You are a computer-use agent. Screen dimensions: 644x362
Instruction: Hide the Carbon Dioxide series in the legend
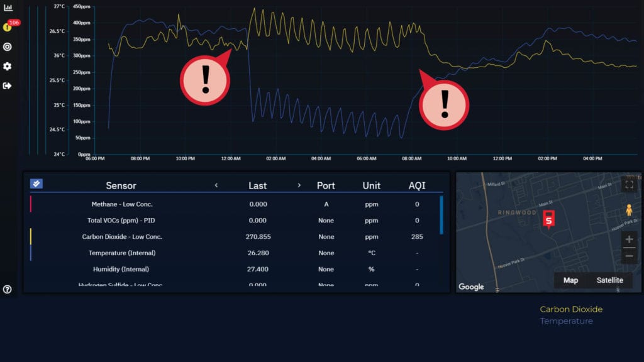tap(570, 309)
